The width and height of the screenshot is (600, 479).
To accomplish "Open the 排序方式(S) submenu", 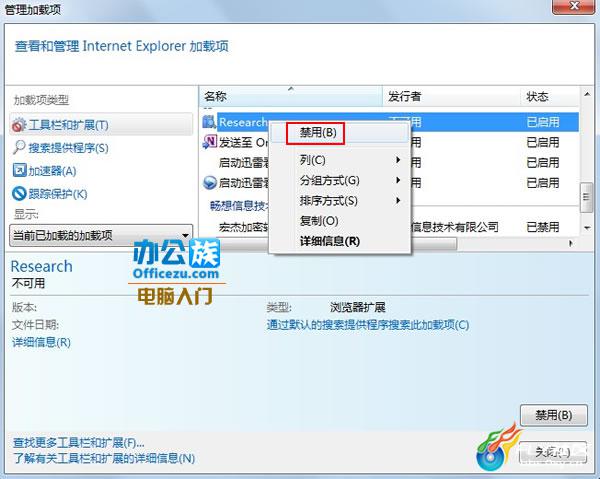I will pyautogui.click(x=340, y=200).
